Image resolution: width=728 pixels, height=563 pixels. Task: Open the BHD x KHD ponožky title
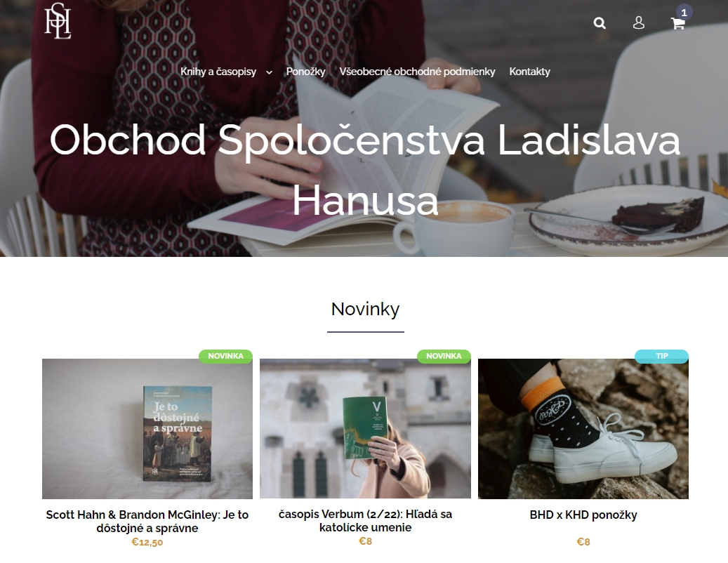(583, 515)
